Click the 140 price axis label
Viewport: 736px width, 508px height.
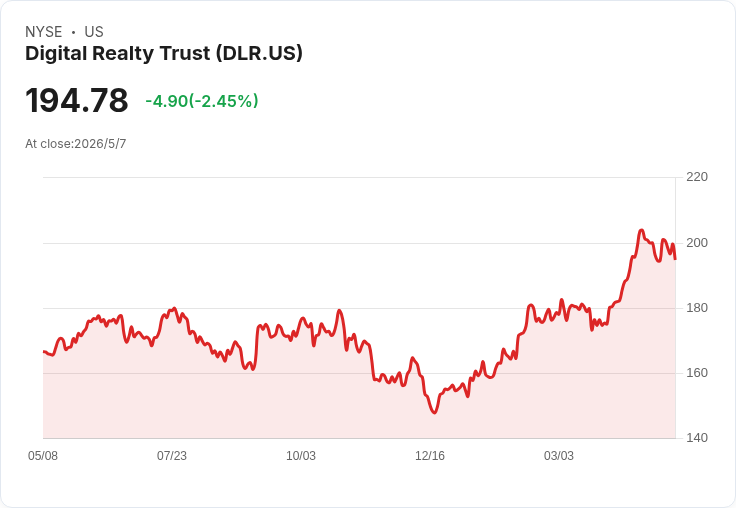click(x=697, y=438)
